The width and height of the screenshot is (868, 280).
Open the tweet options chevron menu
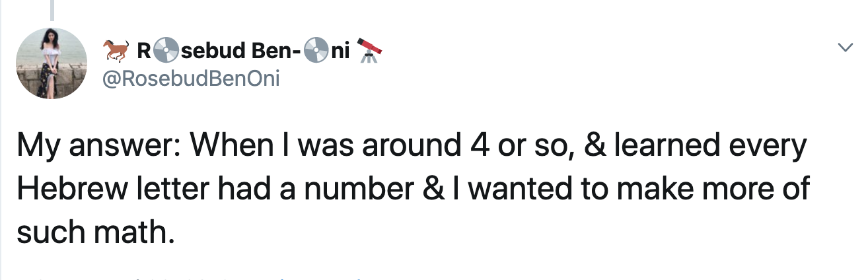tap(844, 48)
